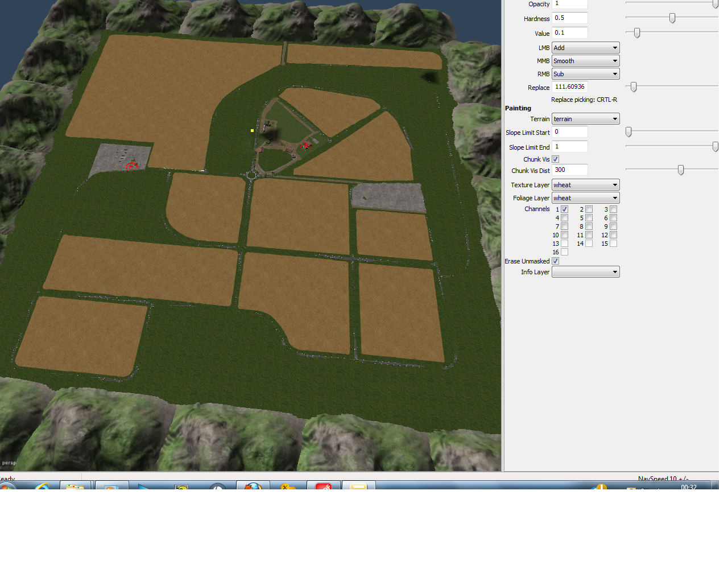Open the LMB dropdown set to Add
This screenshot has width=728, height=569.
585,48
